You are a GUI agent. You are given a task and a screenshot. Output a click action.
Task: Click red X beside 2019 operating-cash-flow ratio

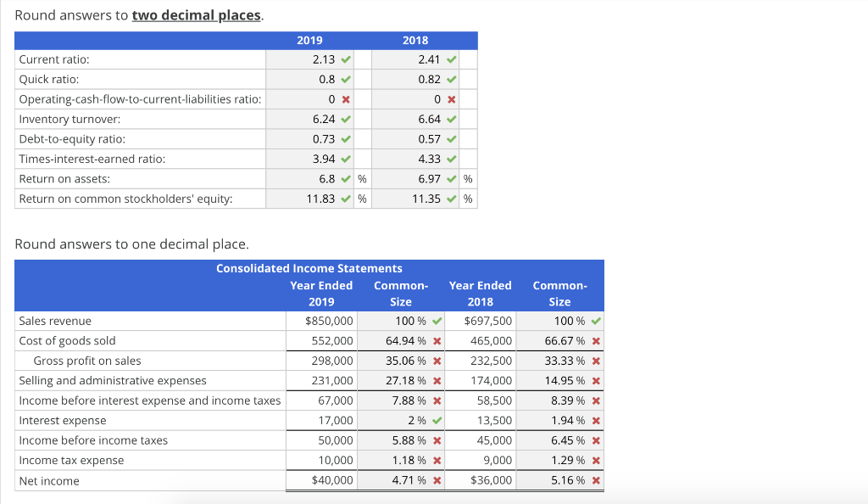click(x=346, y=99)
